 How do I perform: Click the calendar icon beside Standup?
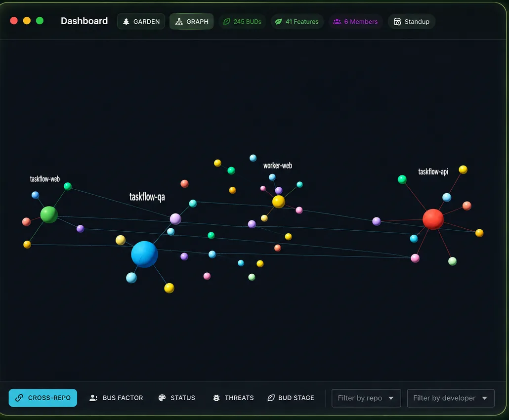click(397, 22)
